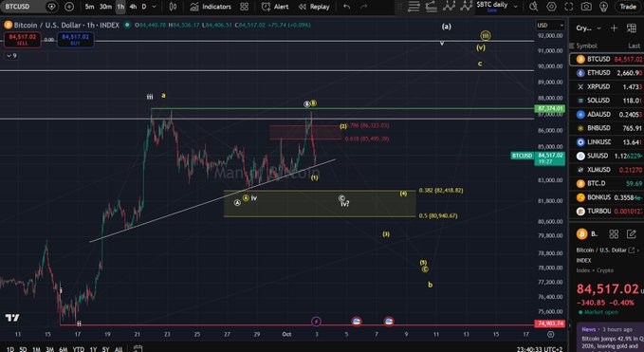The image size is (644, 352).
Task: Select the 1h timeframe
Action: click(x=120, y=7)
